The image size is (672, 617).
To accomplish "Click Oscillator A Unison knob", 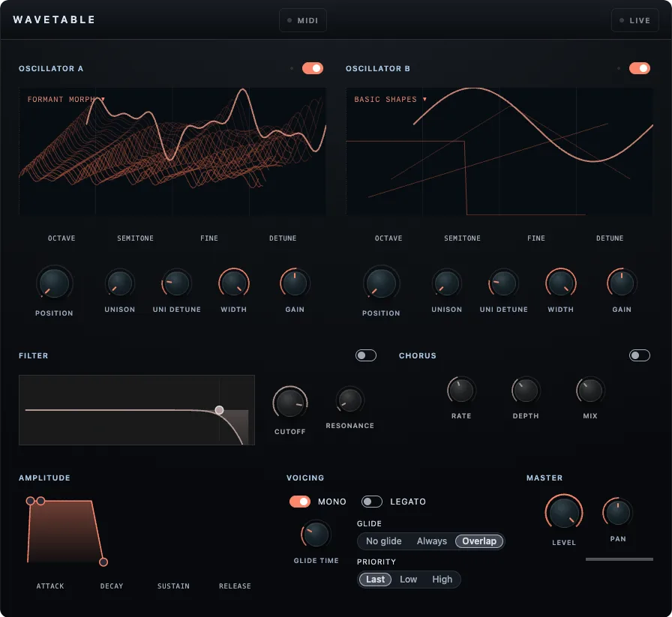I will (x=120, y=283).
